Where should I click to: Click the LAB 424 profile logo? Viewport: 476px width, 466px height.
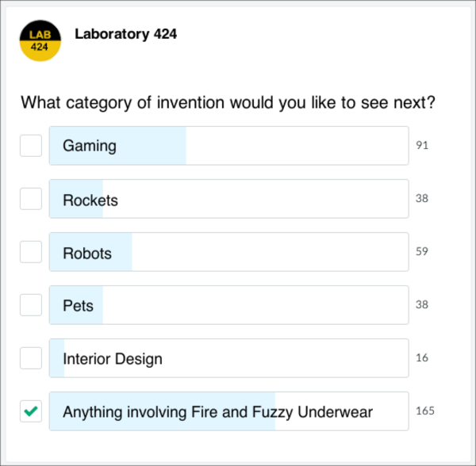39,41
